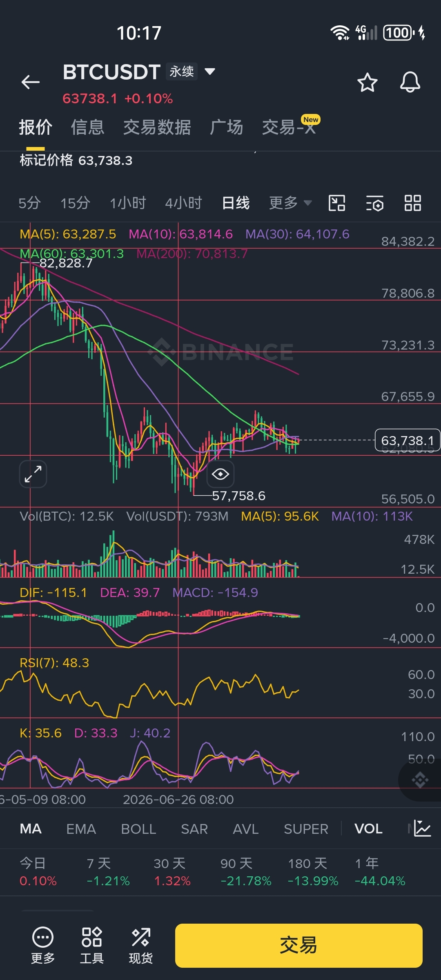Viewport: 441px width, 980px height.
Task: Open indicator chart settings icon beside VOL
Action: (422, 829)
